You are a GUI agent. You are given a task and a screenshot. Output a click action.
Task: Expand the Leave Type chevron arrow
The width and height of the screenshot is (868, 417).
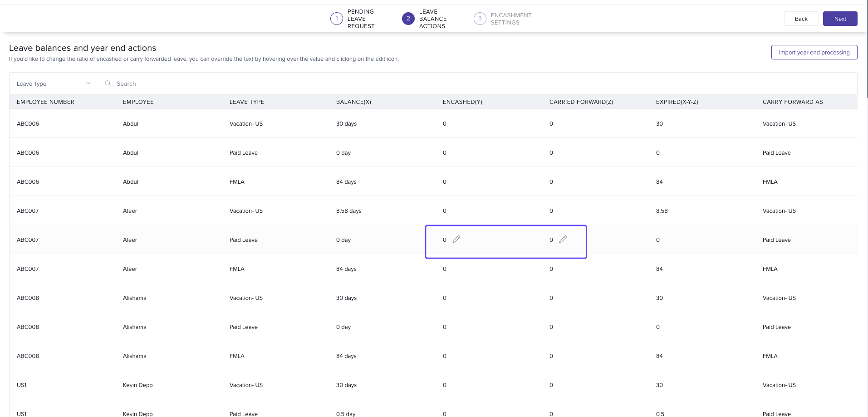(88, 83)
